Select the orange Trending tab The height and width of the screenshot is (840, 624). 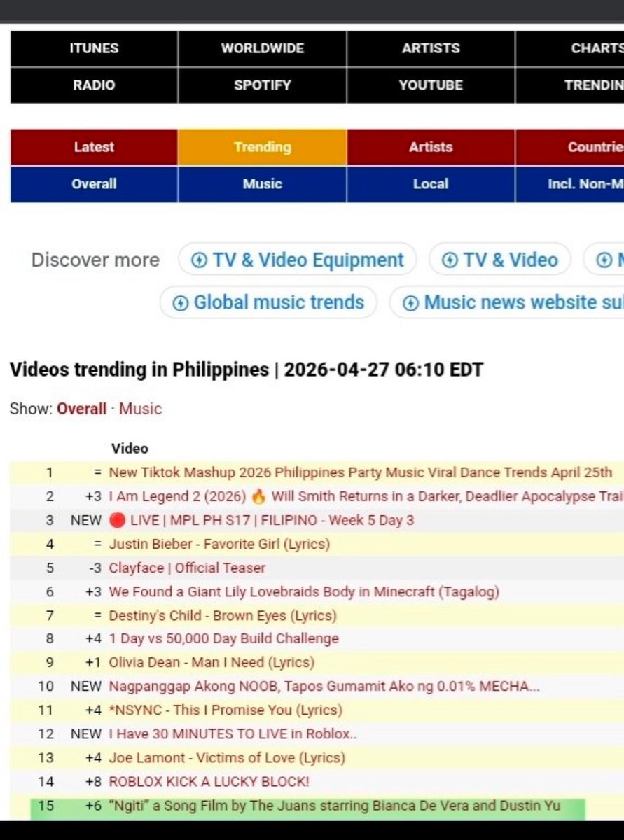pyautogui.click(x=263, y=147)
